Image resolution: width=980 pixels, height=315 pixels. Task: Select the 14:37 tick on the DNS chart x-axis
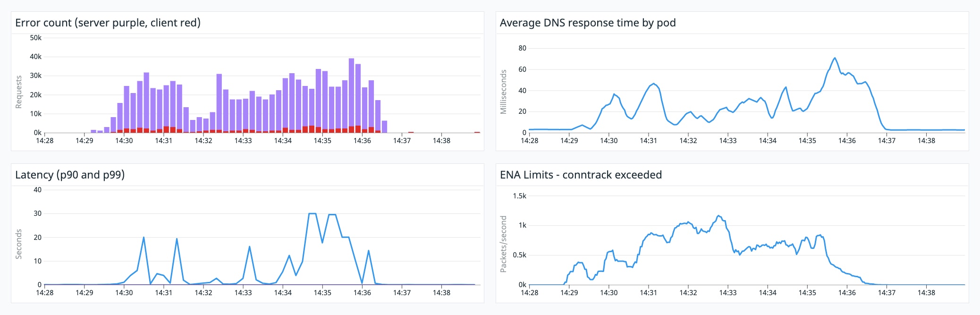tap(887, 140)
